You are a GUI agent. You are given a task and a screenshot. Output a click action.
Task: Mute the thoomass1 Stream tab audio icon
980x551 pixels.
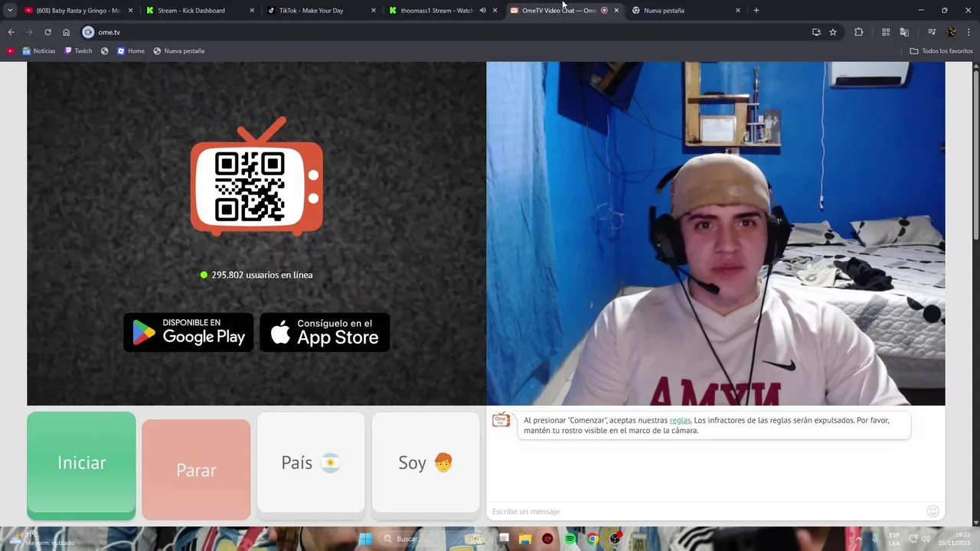[x=482, y=11]
